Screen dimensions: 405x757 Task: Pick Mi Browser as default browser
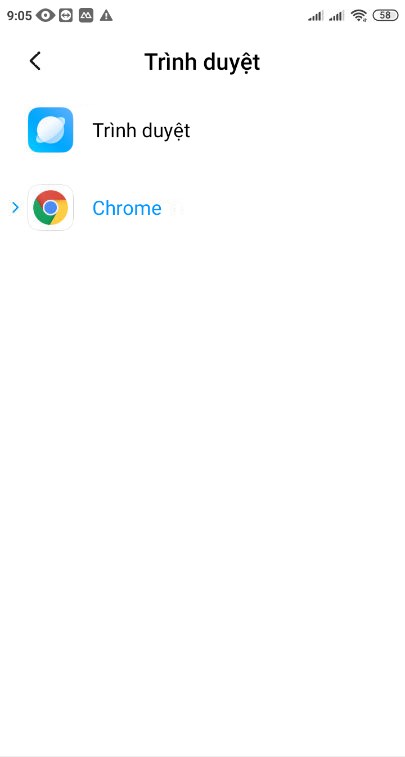point(203,130)
